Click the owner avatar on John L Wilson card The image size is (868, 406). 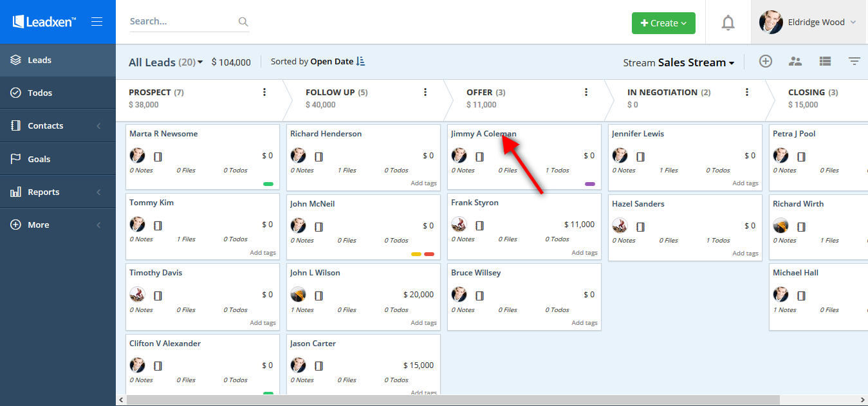(x=298, y=295)
